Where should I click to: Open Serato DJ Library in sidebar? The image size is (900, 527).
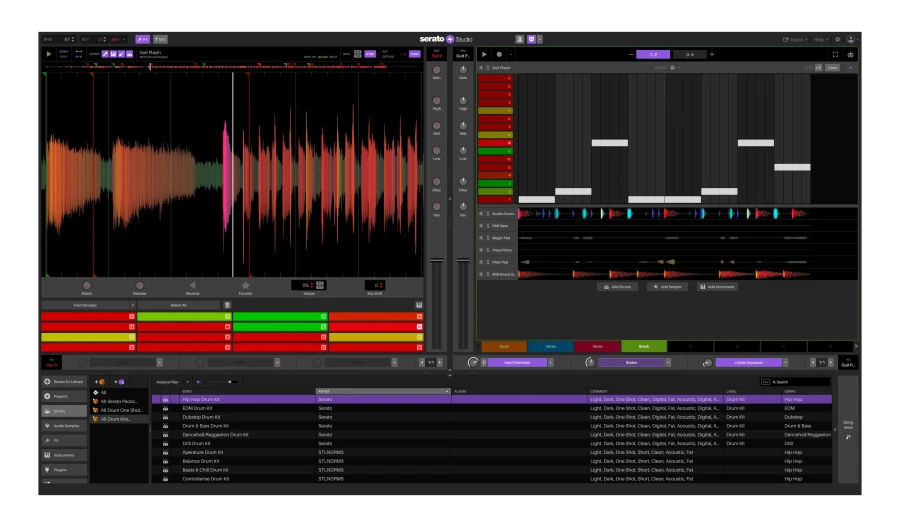(64, 382)
